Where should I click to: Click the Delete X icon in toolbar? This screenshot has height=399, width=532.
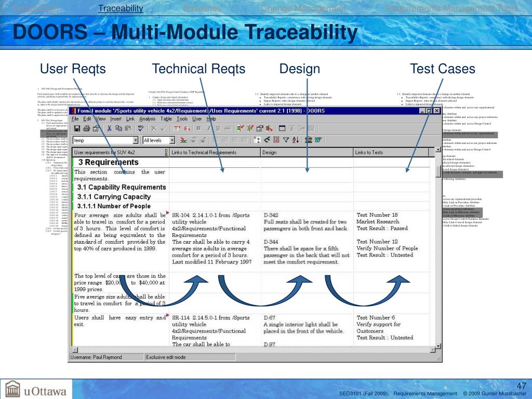pyautogui.click(x=154, y=128)
